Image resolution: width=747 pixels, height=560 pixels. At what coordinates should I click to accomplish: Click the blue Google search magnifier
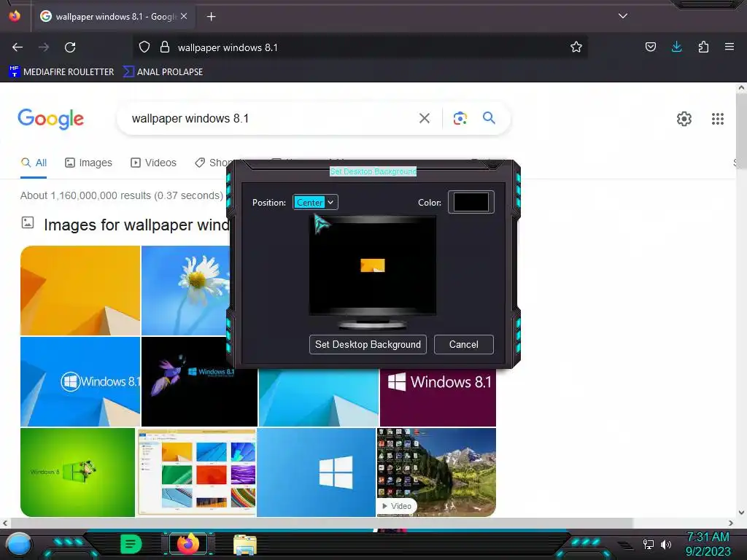pos(489,118)
